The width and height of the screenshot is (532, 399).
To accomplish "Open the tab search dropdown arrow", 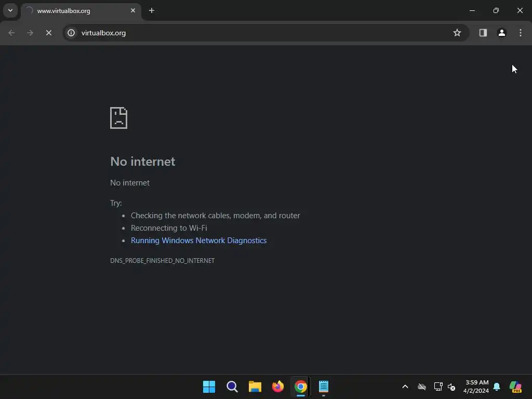I will click(10, 10).
